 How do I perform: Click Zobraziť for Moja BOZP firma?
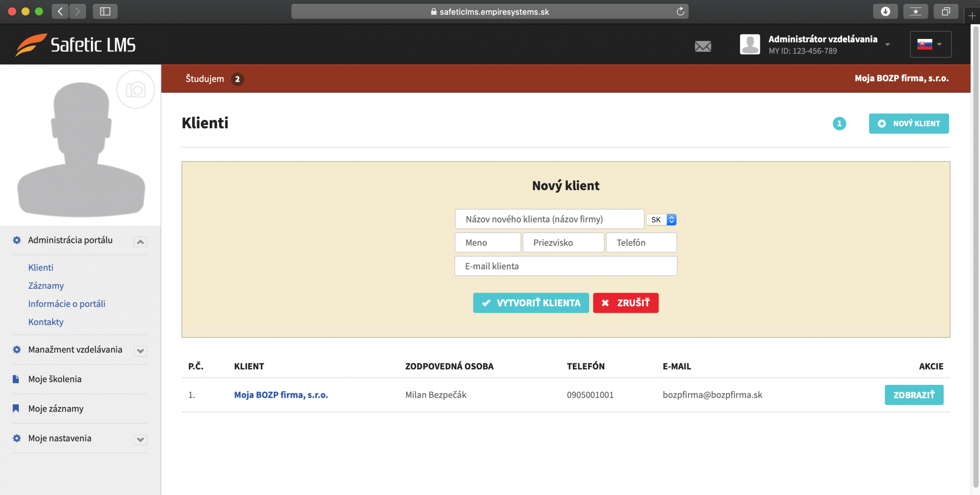[914, 395]
